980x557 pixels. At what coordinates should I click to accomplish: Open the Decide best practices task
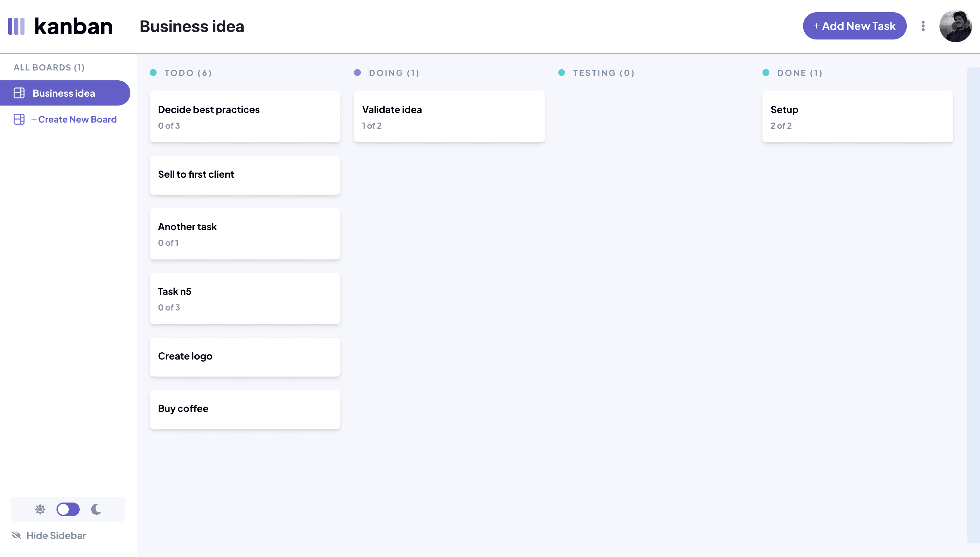tap(245, 116)
